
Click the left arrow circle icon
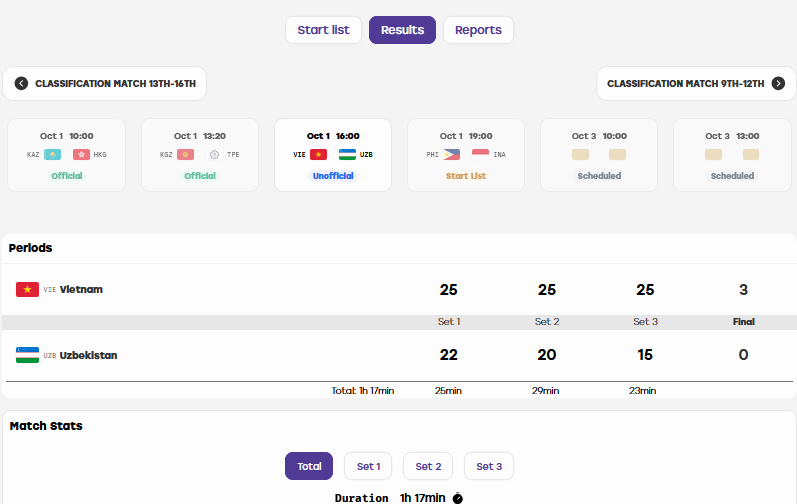(x=21, y=83)
